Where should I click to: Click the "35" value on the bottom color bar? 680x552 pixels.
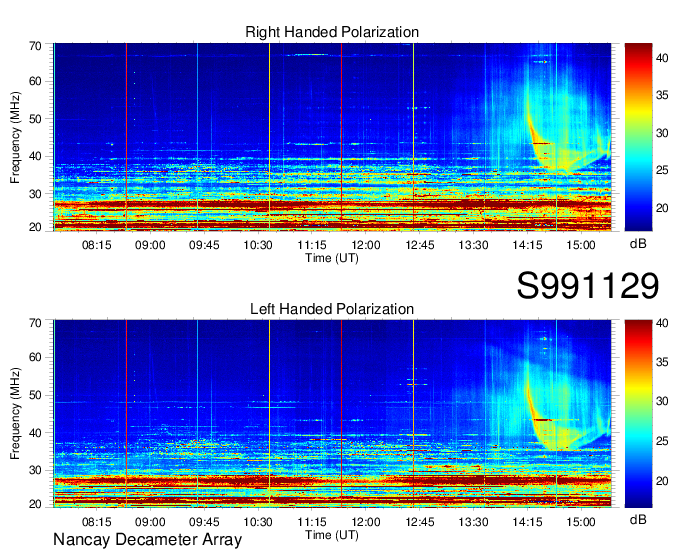point(662,362)
